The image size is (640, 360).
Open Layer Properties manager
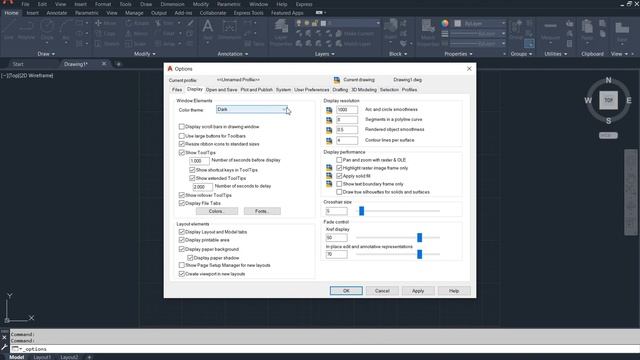click(x=281, y=33)
